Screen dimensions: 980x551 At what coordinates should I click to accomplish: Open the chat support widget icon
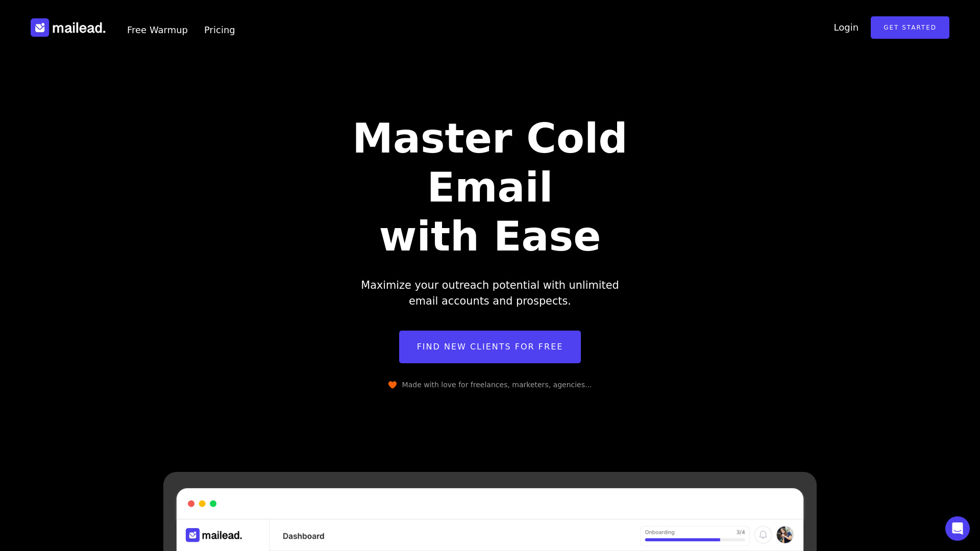pyautogui.click(x=957, y=528)
